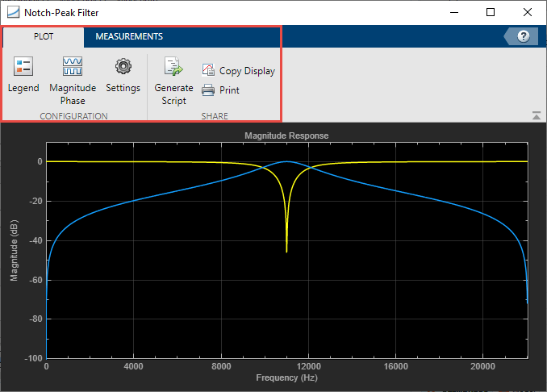
Task: Click the 8000 x-axis tick label
Action: click(221, 366)
